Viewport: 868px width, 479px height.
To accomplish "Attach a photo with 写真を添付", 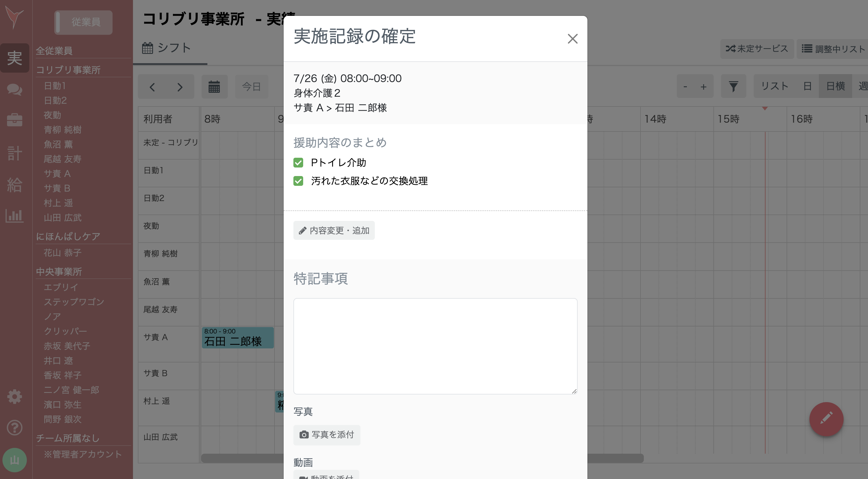I will tap(327, 435).
